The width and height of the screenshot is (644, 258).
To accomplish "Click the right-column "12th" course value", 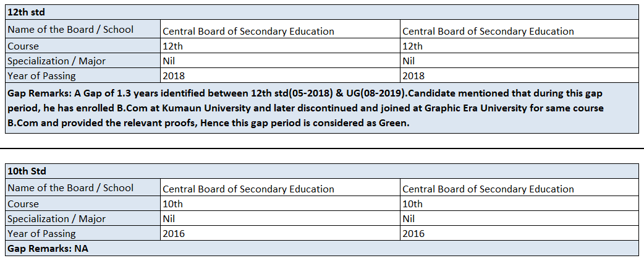I will tap(412, 46).
